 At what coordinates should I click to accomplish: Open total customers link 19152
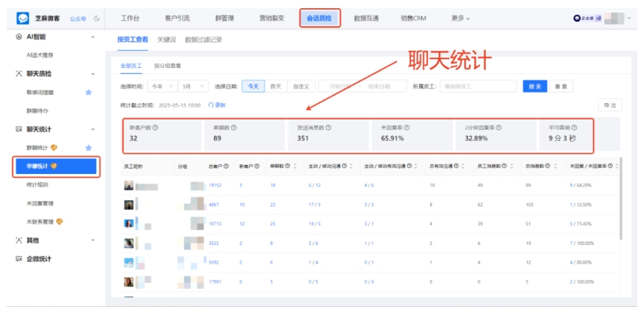pyautogui.click(x=215, y=185)
